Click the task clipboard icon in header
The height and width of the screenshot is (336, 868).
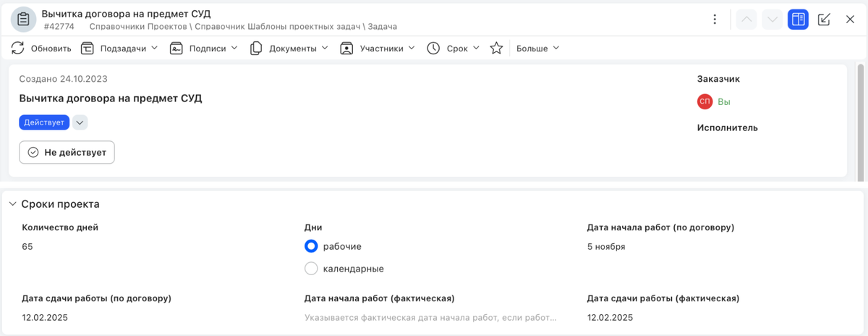pyautogui.click(x=23, y=20)
